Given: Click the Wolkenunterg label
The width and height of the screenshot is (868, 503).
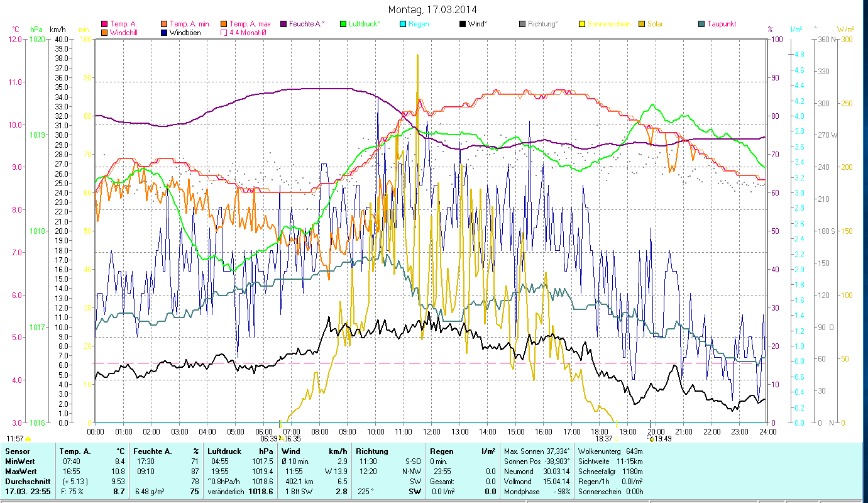Looking at the screenshot, I should 599,451.
